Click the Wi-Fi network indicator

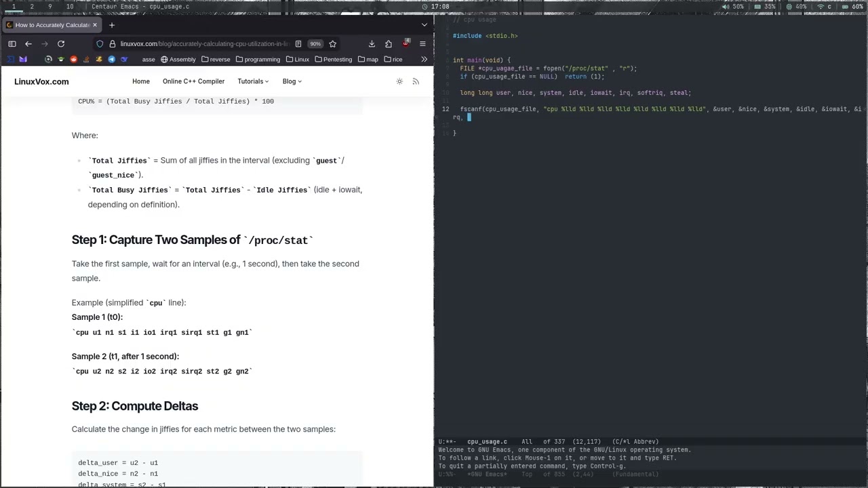click(x=825, y=6)
